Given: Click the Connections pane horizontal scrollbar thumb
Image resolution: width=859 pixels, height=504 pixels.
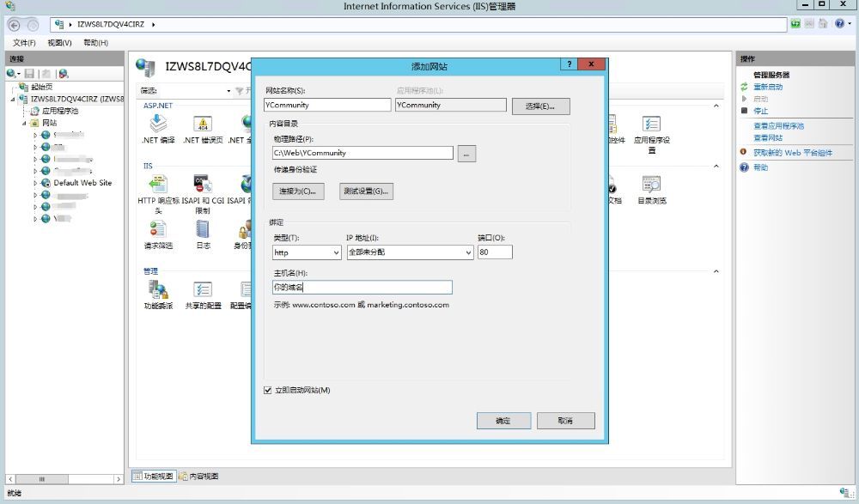Looking at the screenshot, I should [x=41, y=479].
